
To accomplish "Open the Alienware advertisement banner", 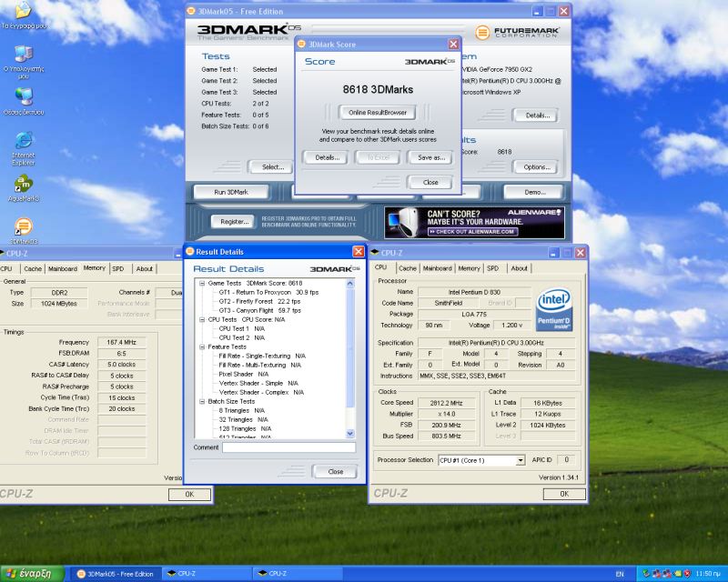I will tap(474, 222).
